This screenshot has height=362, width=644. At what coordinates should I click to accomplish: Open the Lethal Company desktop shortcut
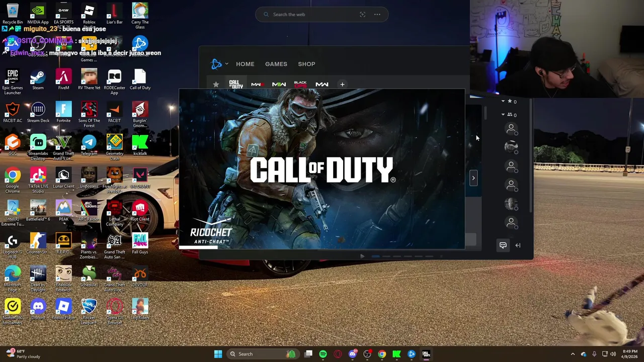coord(114,213)
